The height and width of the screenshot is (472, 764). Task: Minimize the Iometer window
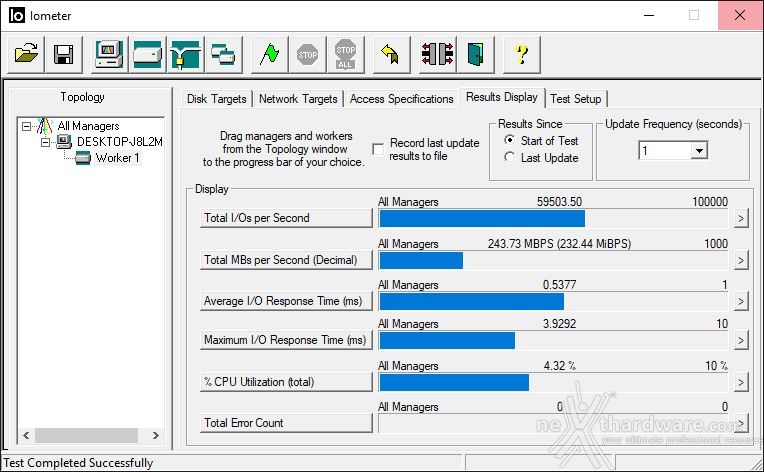(x=649, y=16)
